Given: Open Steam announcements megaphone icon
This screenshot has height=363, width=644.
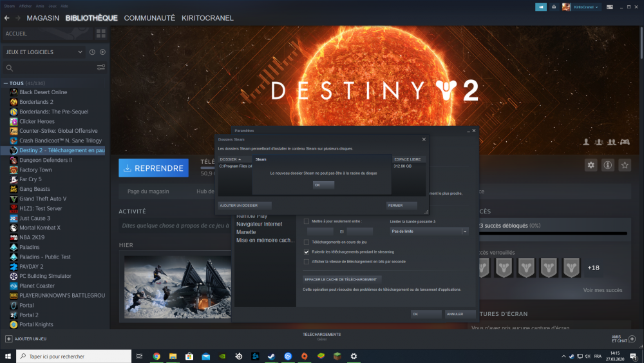Looking at the screenshot, I should pyautogui.click(x=540, y=6).
